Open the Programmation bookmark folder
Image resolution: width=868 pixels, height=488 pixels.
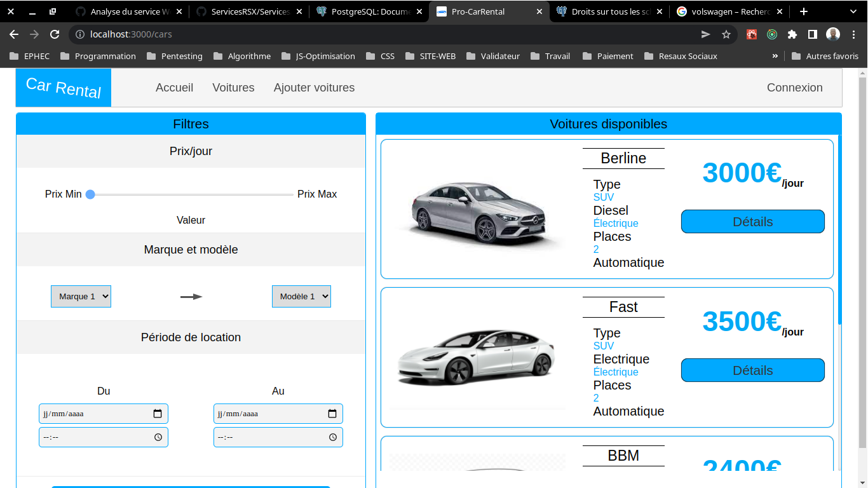pos(98,56)
